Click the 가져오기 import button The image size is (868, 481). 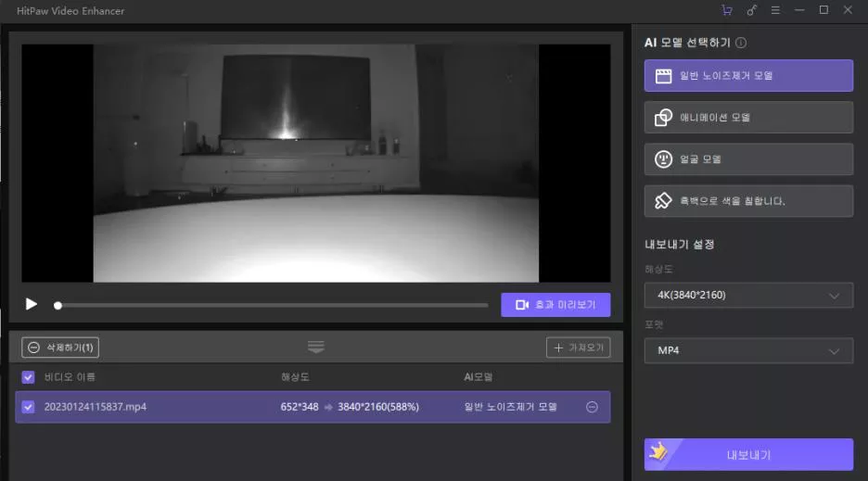578,348
